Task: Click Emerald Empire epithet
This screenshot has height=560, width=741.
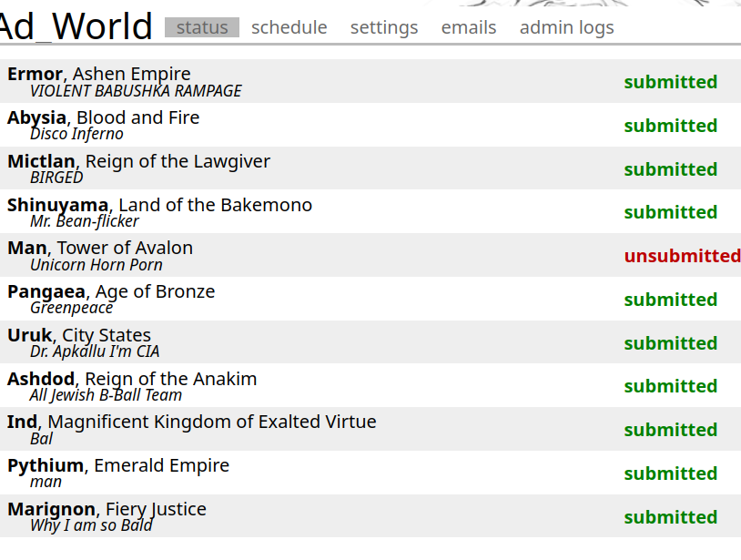Action: (x=162, y=465)
